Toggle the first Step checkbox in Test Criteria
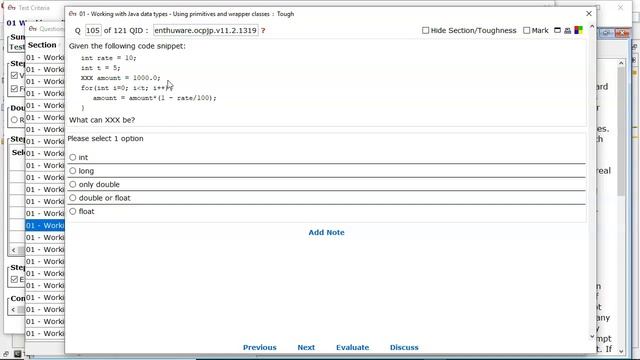This screenshot has width=640, height=360. click(15, 76)
